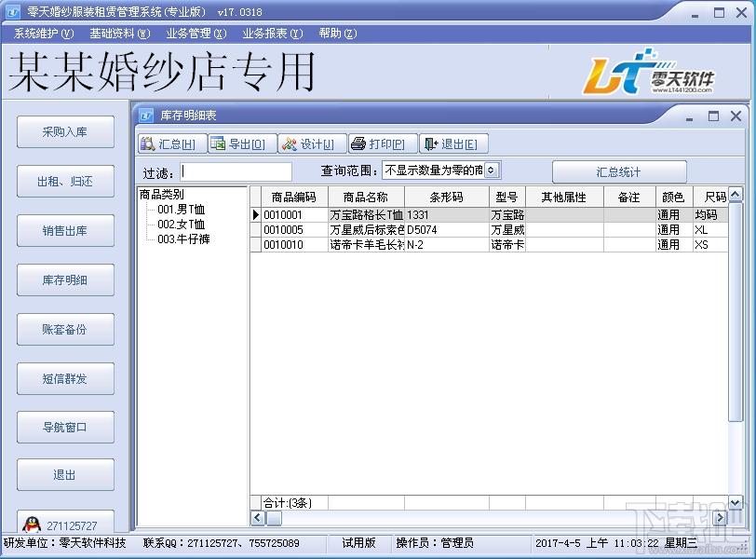Maximize the 库存明细表 window

pos(713,116)
